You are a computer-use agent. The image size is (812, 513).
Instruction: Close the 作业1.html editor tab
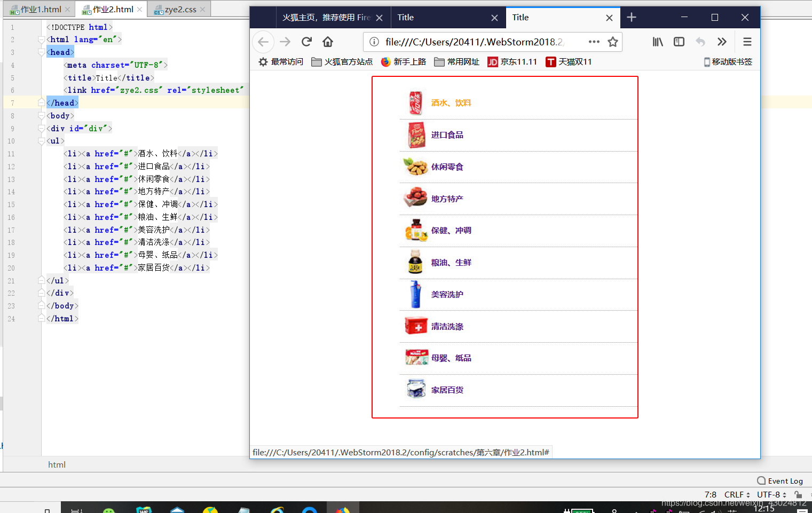67,9
